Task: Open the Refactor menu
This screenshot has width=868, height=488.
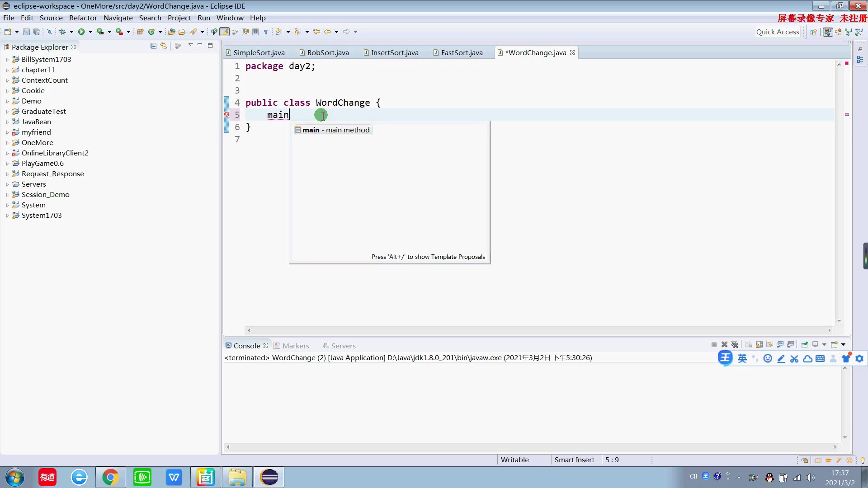Action: [x=83, y=18]
